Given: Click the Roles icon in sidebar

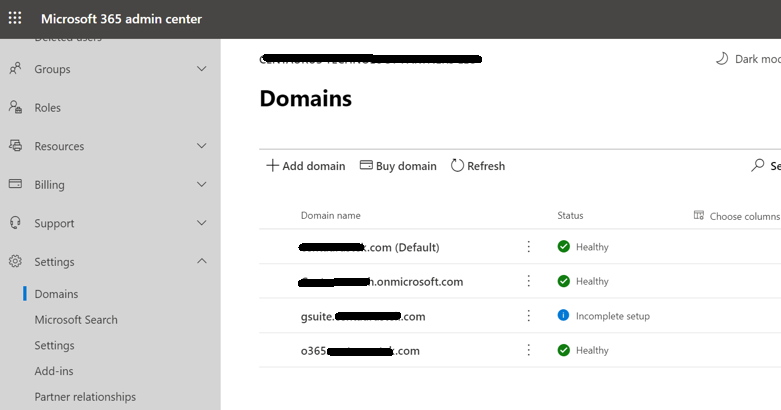Looking at the screenshot, I should tap(15, 107).
